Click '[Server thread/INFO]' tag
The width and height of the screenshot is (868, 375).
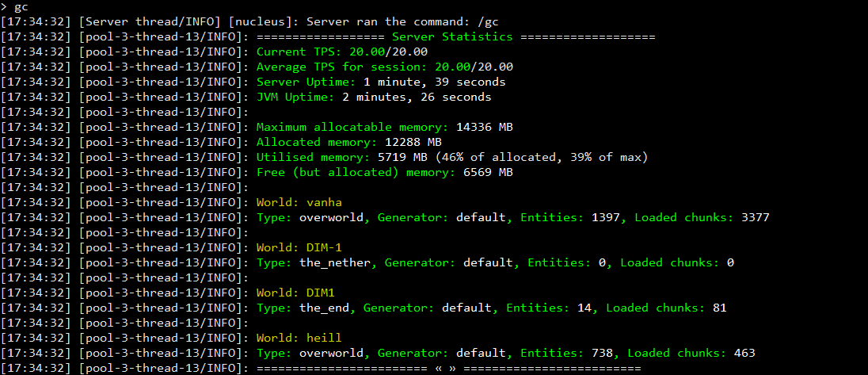click(150, 22)
